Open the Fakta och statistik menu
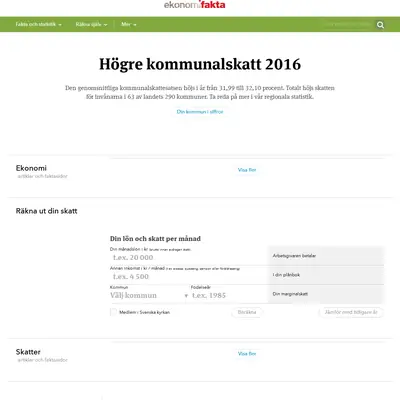Image resolution: width=400 pixels, height=400 pixels. click(x=38, y=24)
